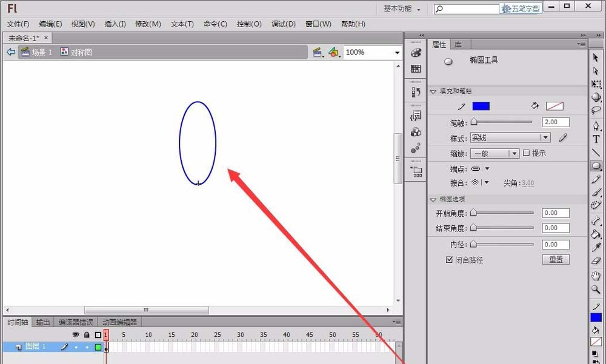Open the Components panel icon
Viewport: 606px width, 364px height.
(416, 132)
